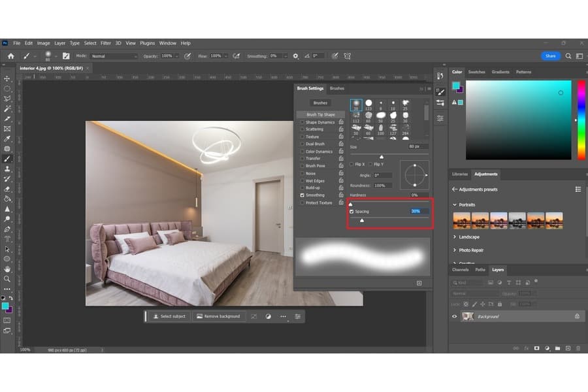The height and width of the screenshot is (392, 588).
Task: Check the Flip X checkbox
Action: coord(351,164)
